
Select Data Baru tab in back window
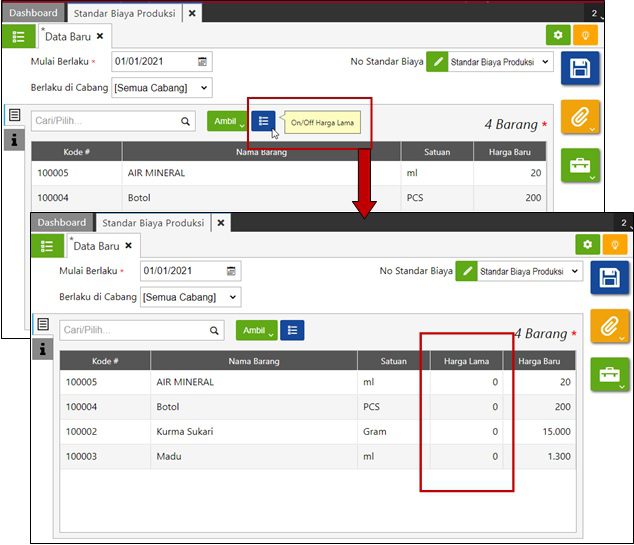(x=68, y=37)
